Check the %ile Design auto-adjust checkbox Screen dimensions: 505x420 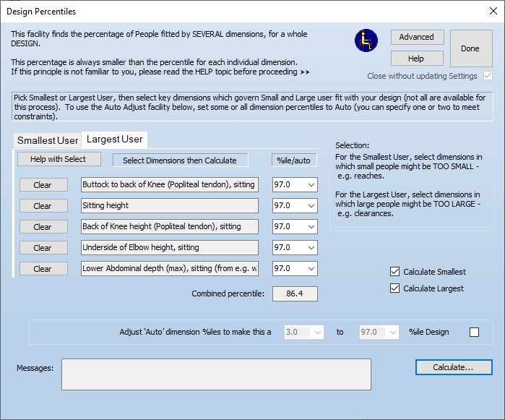pyautogui.click(x=474, y=333)
